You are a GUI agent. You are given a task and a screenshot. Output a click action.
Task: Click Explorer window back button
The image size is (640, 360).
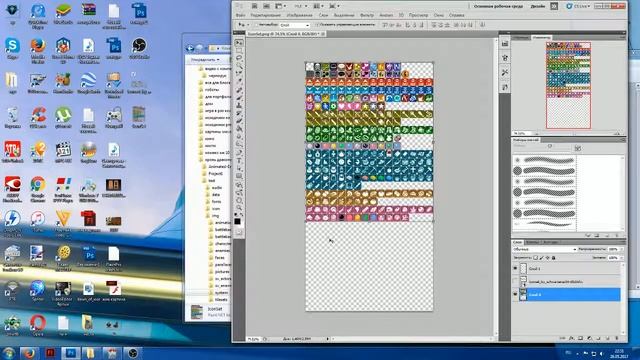[x=190, y=48]
